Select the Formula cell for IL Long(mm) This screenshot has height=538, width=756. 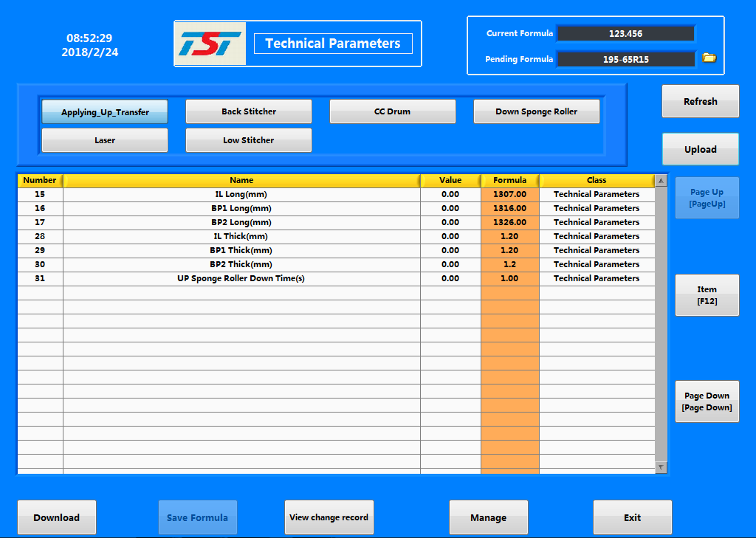click(x=509, y=194)
